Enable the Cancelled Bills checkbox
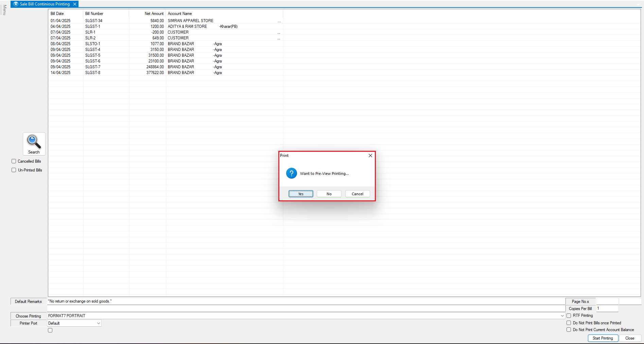 pyautogui.click(x=14, y=161)
